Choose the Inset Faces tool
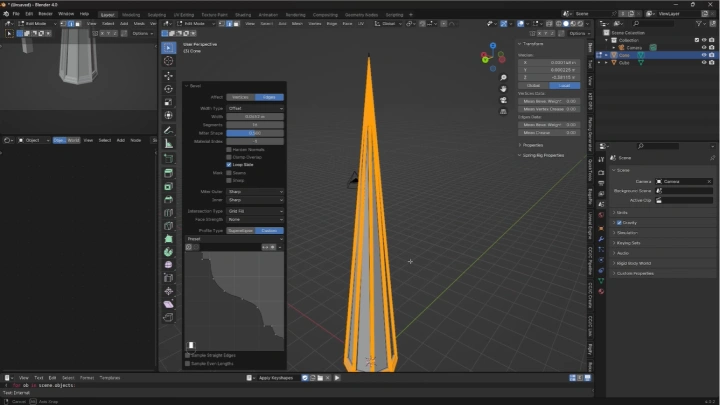720x405 pixels. click(169, 186)
